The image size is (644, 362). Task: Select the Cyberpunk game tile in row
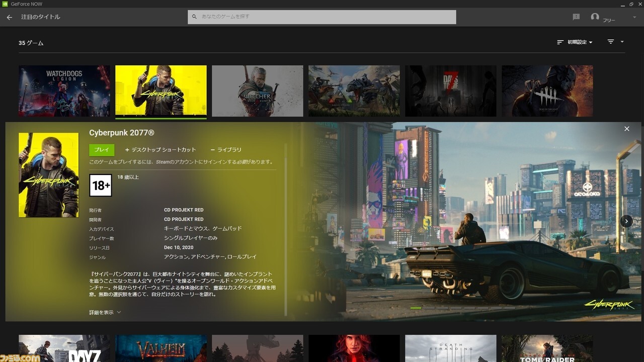161,90
